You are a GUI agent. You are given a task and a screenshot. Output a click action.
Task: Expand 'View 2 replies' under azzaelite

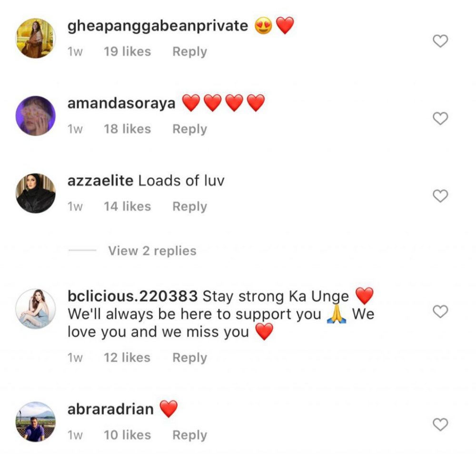[x=152, y=251]
